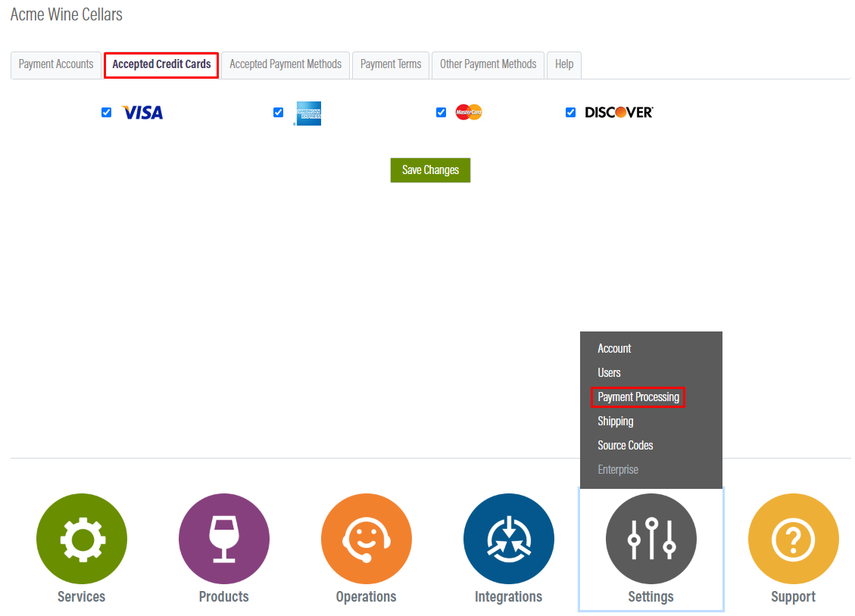Open the Accepted Payment Methods tab
Image resolution: width=855 pixels, height=616 pixels.
(x=286, y=65)
